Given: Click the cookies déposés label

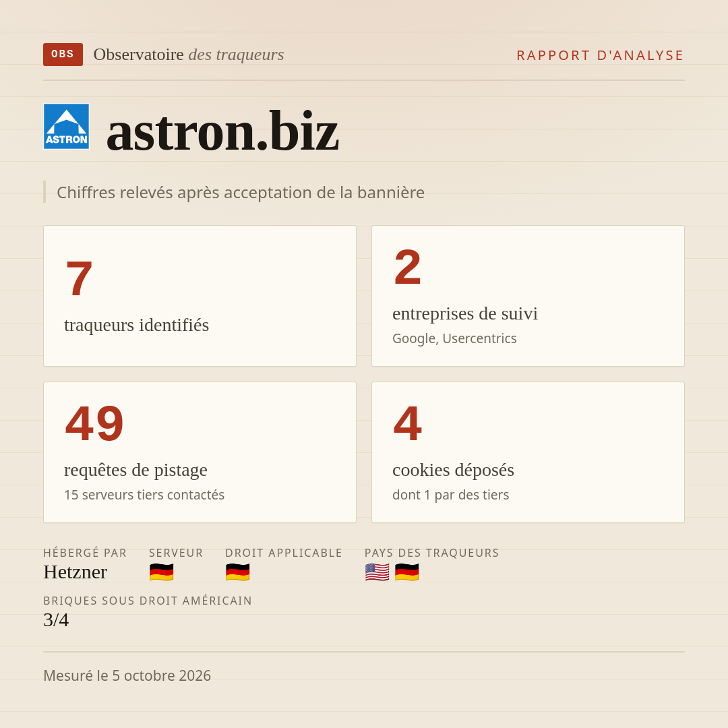Looking at the screenshot, I should point(453,470).
